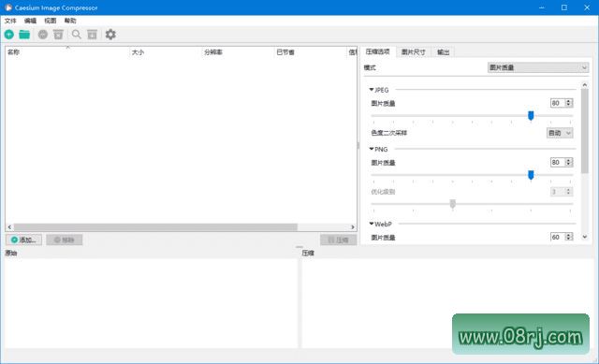599x364 pixels.
Task: Collapse the JPEG section
Action: (372, 90)
